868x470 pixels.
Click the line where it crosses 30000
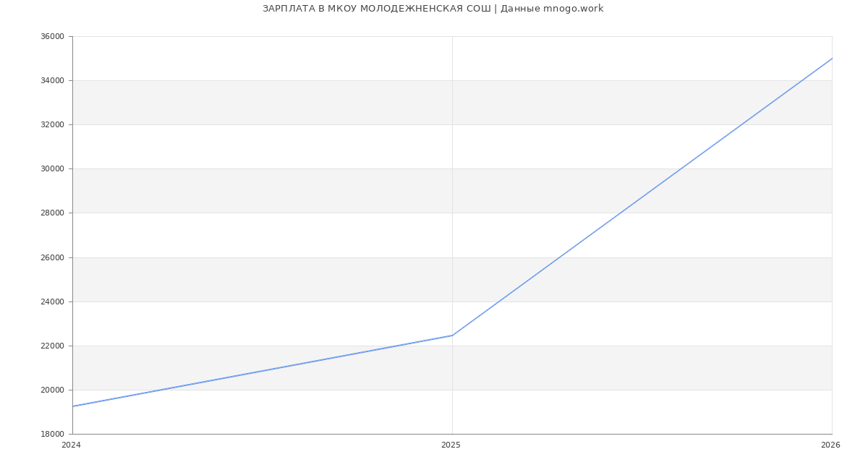click(681, 168)
